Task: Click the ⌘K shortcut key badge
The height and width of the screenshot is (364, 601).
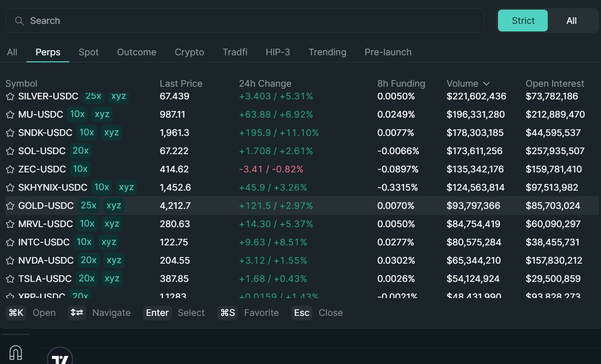Action: tap(16, 313)
